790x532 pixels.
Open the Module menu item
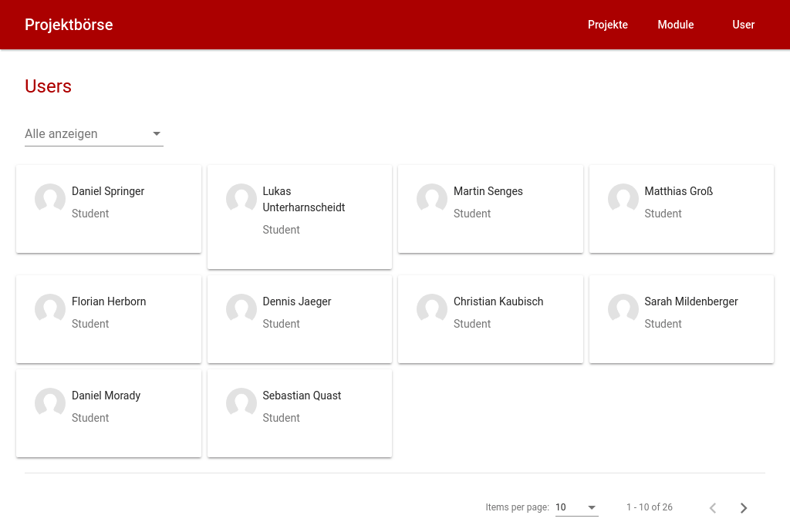(x=676, y=25)
